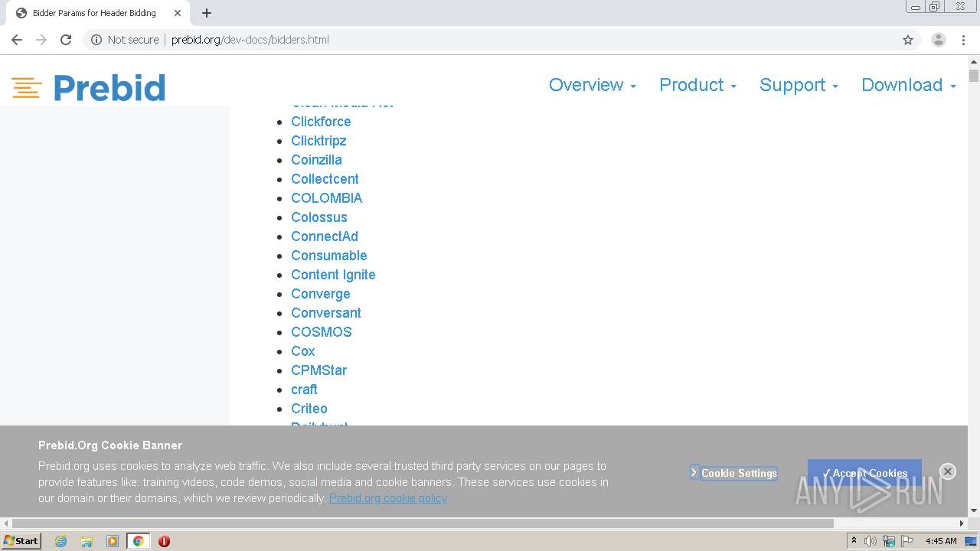Open the network status tray icon

[889, 541]
